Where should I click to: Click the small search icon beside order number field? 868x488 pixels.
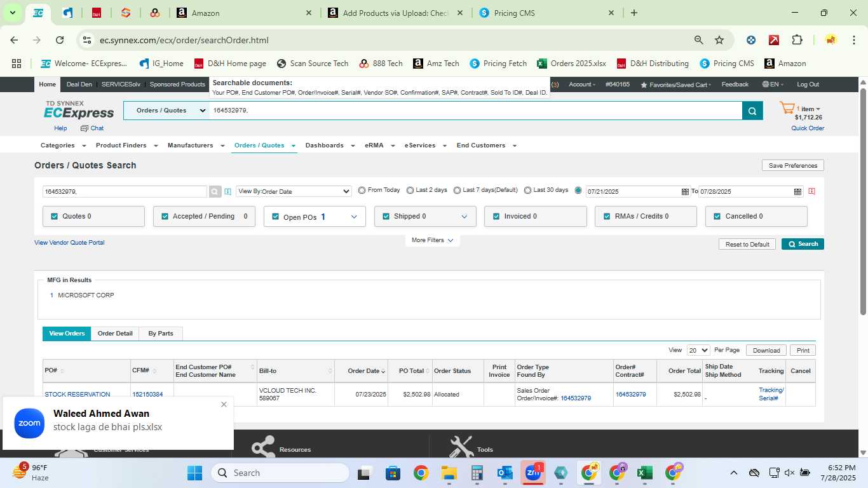(215, 191)
